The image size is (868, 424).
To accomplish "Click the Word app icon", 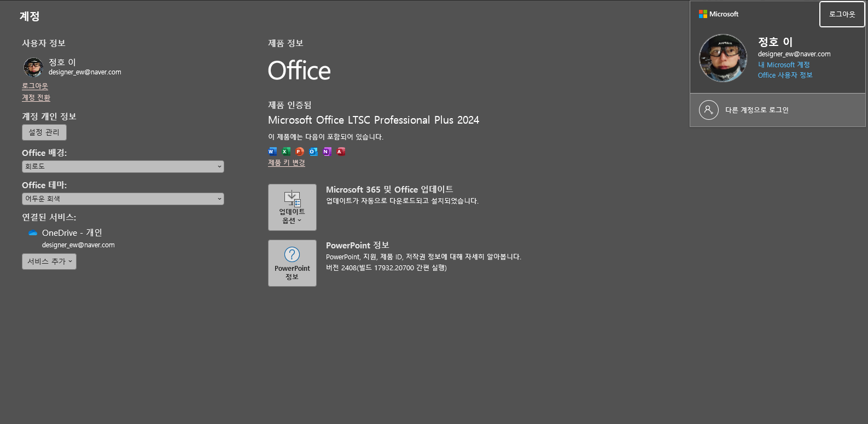I will click(272, 152).
